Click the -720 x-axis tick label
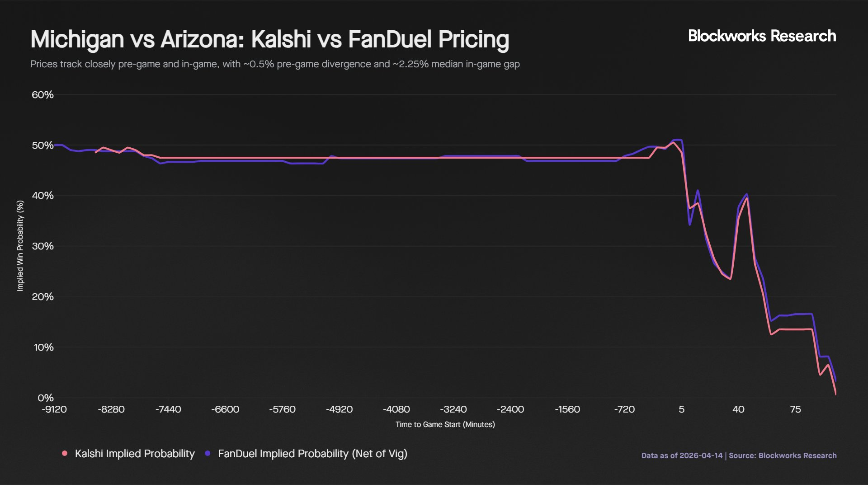The height and width of the screenshot is (488, 868). pos(624,409)
